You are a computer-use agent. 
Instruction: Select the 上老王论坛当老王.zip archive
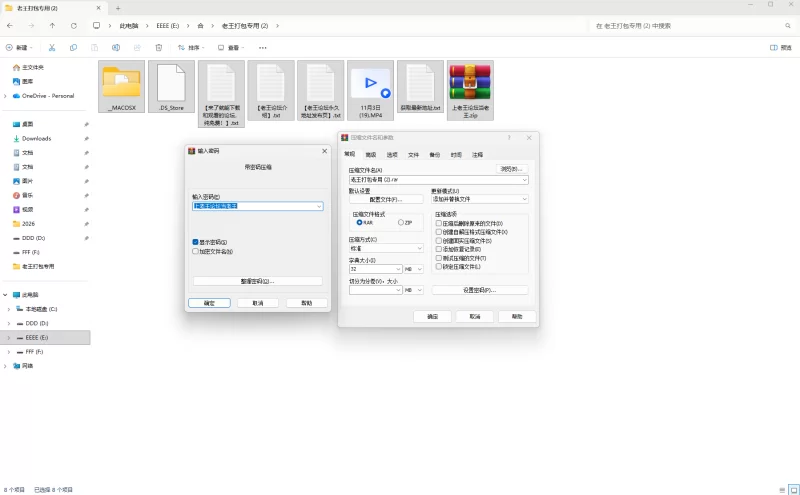tap(470, 90)
